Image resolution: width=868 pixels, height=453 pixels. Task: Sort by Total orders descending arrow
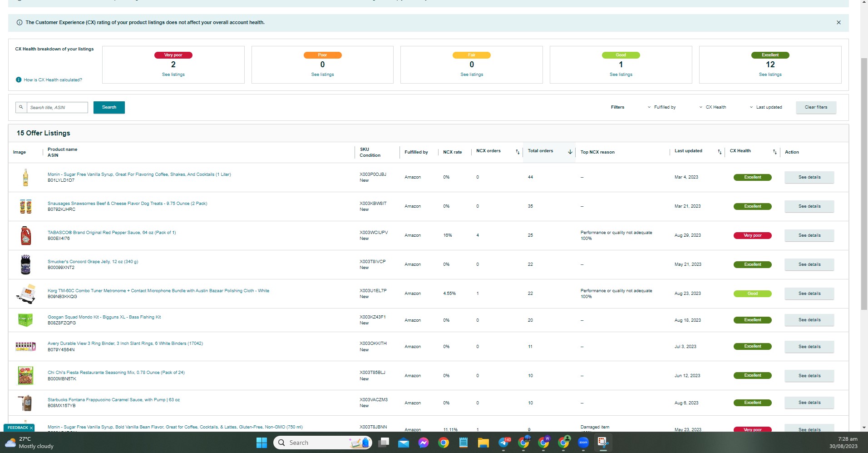click(570, 152)
